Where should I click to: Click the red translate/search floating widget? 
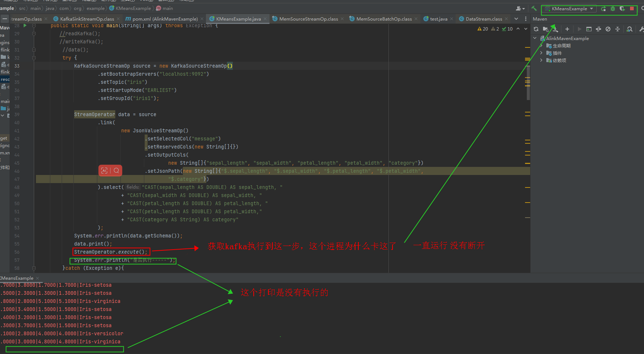pyautogui.click(x=110, y=171)
